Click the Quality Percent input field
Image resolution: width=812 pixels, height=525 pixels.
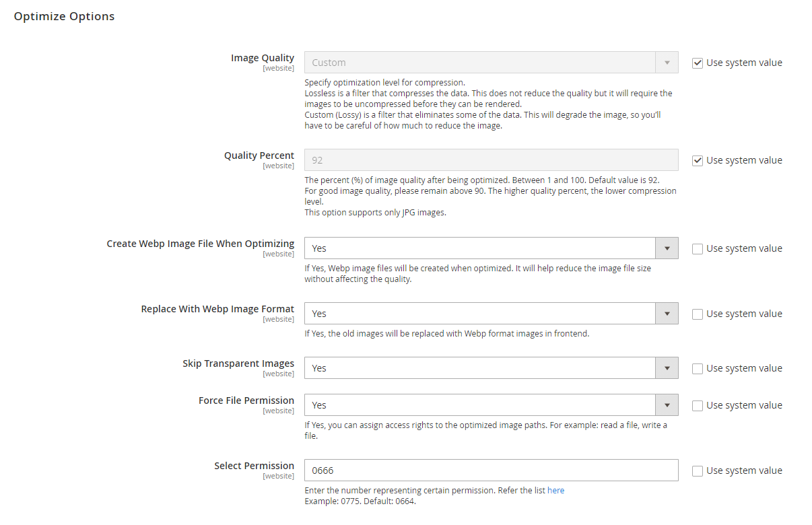coord(491,160)
